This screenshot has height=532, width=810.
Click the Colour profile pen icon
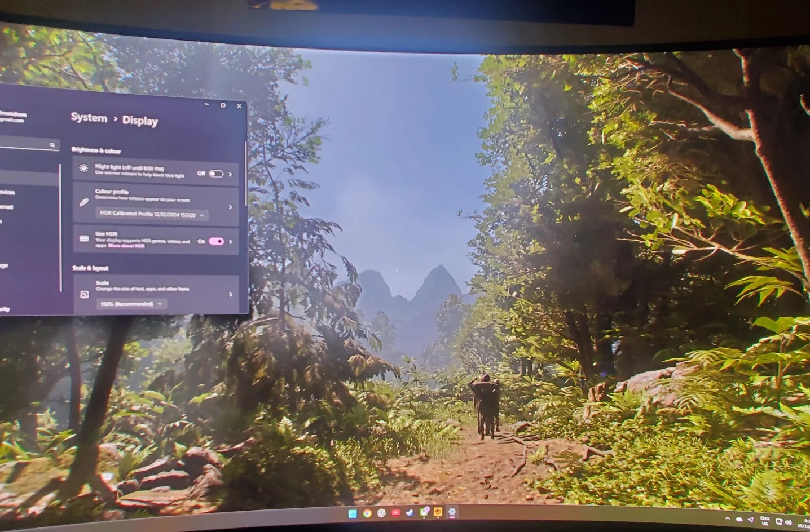pyautogui.click(x=83, y=202)
